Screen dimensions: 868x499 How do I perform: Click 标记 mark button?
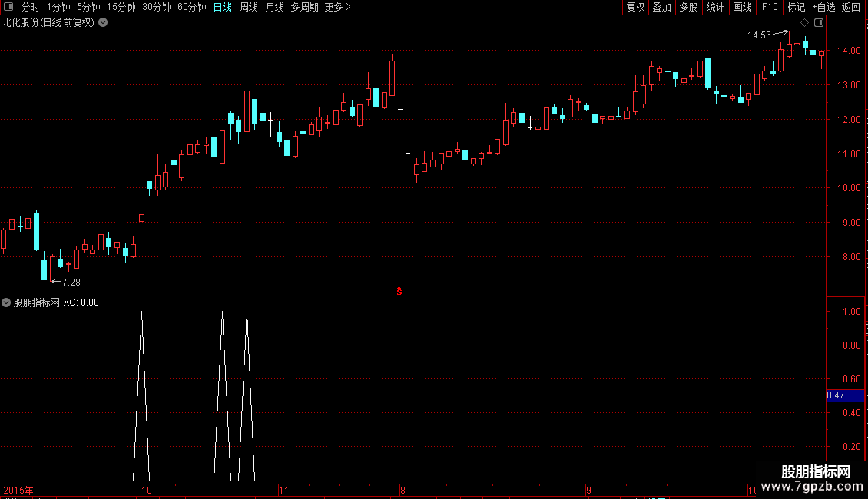pos(796,7)
